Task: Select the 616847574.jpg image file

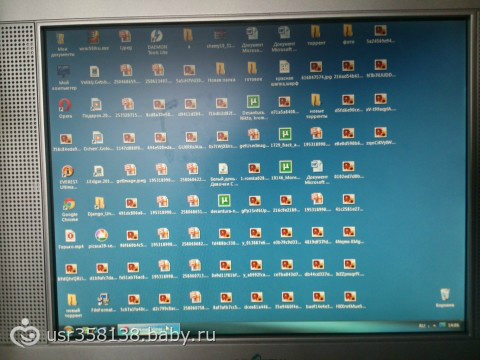Action: (316, 70)
